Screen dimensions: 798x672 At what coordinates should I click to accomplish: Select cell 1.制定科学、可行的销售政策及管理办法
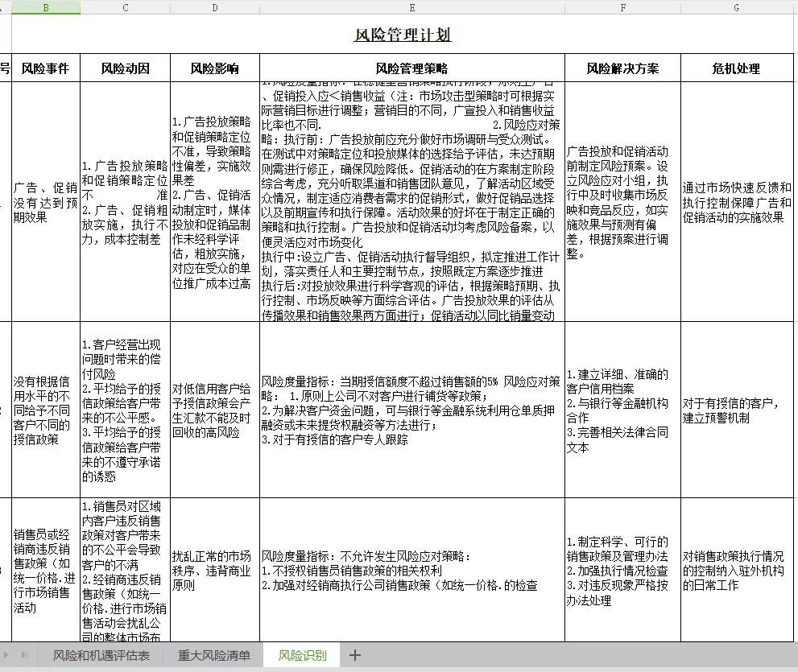(x=623, y=571)
